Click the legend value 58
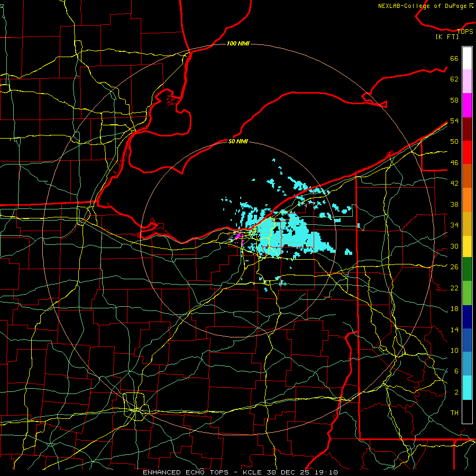 point(454,100)
